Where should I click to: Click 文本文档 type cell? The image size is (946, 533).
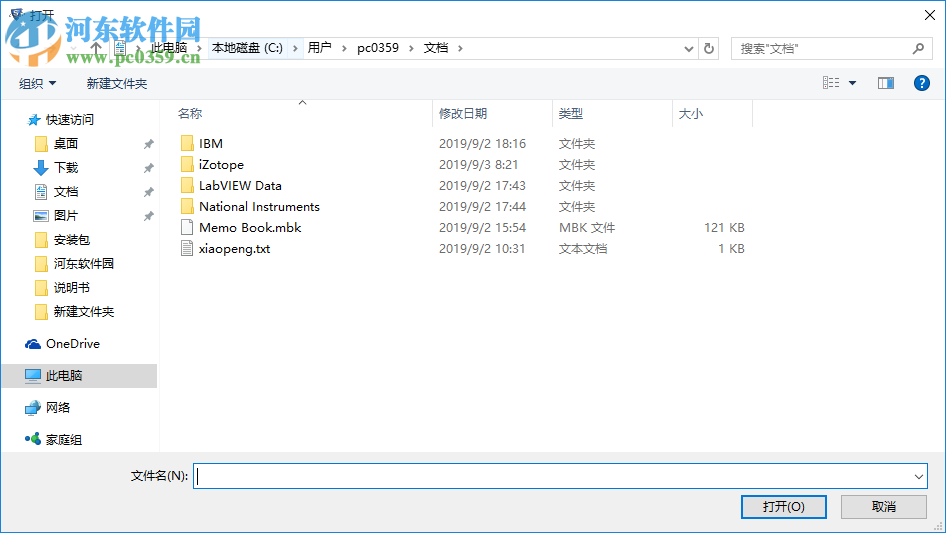[x=583, y=249]
